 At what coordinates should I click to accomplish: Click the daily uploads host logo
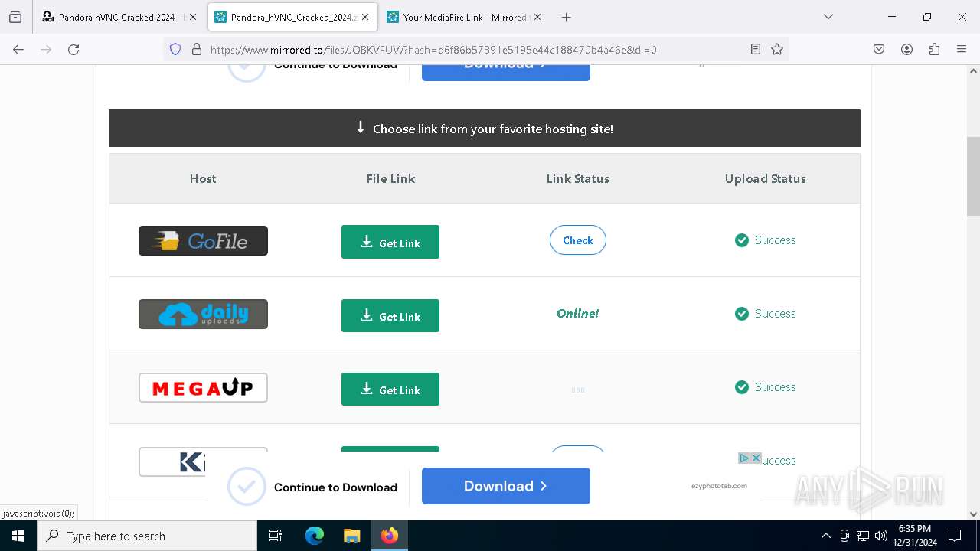[x=203, y=314]
